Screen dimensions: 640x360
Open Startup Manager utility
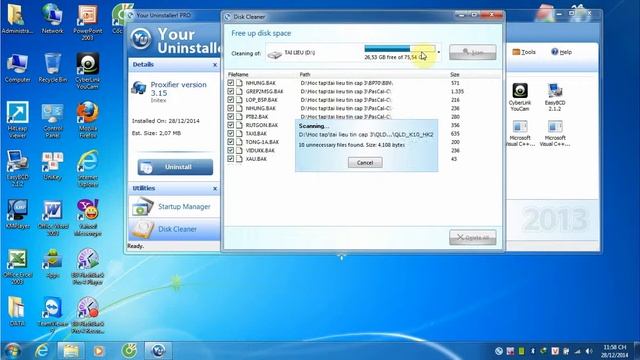tap(174, 207)
